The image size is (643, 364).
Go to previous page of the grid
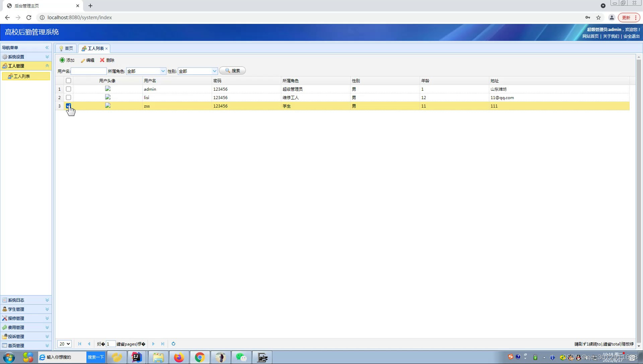click(89, 344)
